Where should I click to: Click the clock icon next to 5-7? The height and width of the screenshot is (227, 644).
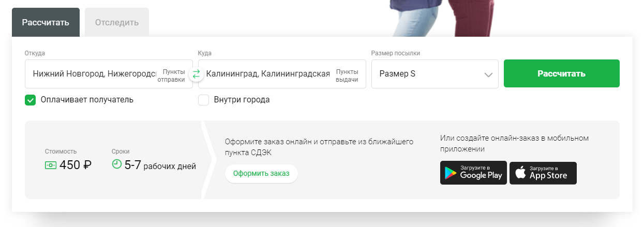117,164
